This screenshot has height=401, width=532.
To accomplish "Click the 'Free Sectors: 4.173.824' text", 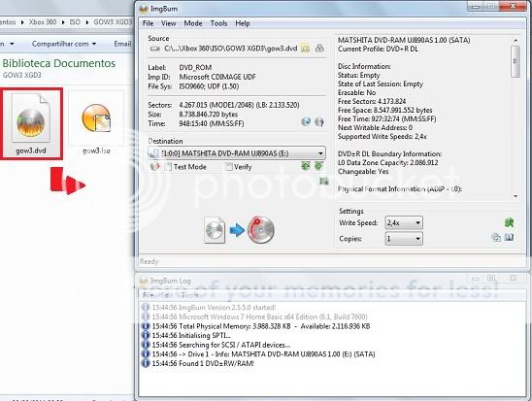I will click(372, 101).
